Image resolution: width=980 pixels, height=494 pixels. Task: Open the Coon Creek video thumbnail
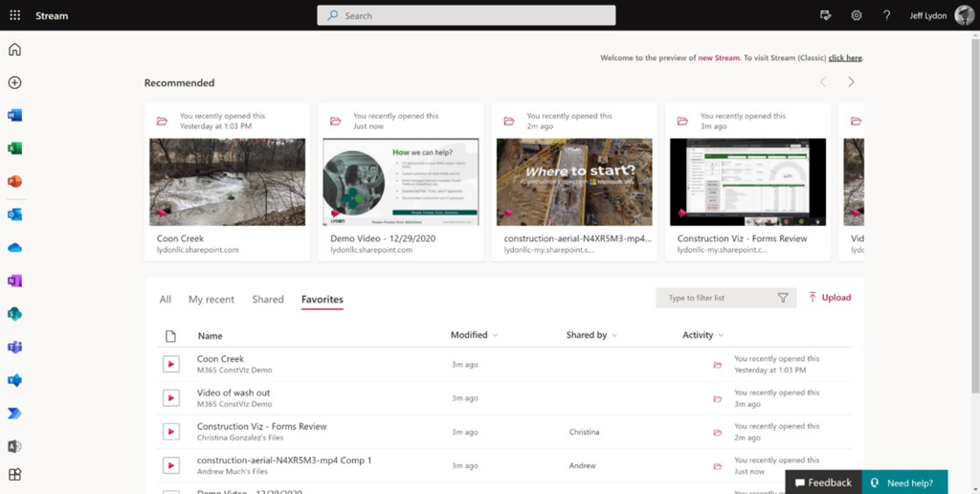point(228,182)
